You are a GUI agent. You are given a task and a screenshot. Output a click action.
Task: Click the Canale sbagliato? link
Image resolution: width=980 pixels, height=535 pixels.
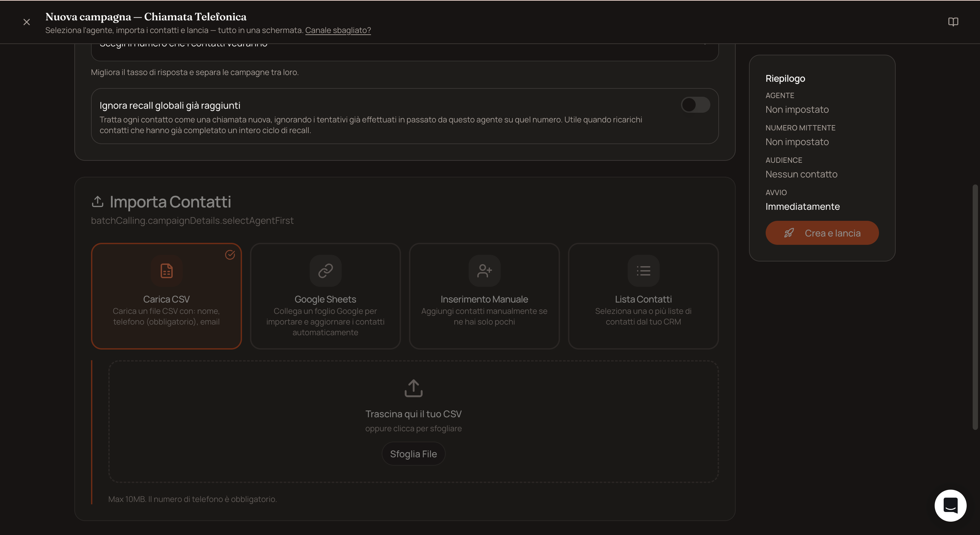(338, 30)
